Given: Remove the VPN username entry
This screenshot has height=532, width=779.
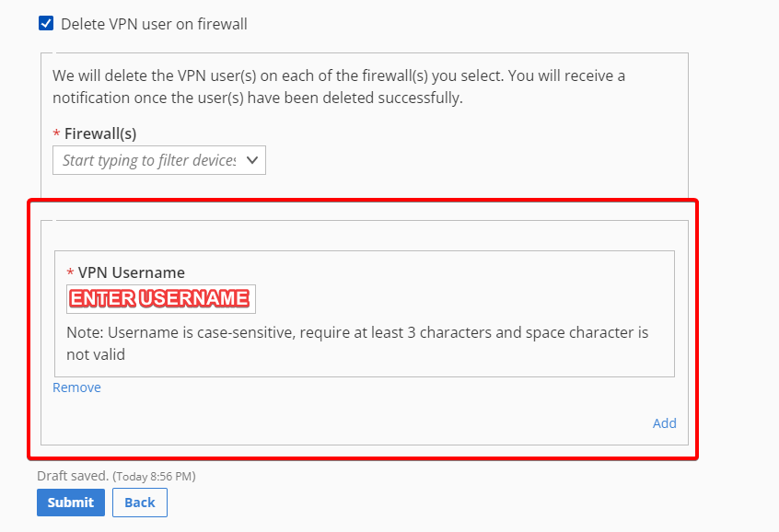Looking at the screenshot, I should pos(76,387).
